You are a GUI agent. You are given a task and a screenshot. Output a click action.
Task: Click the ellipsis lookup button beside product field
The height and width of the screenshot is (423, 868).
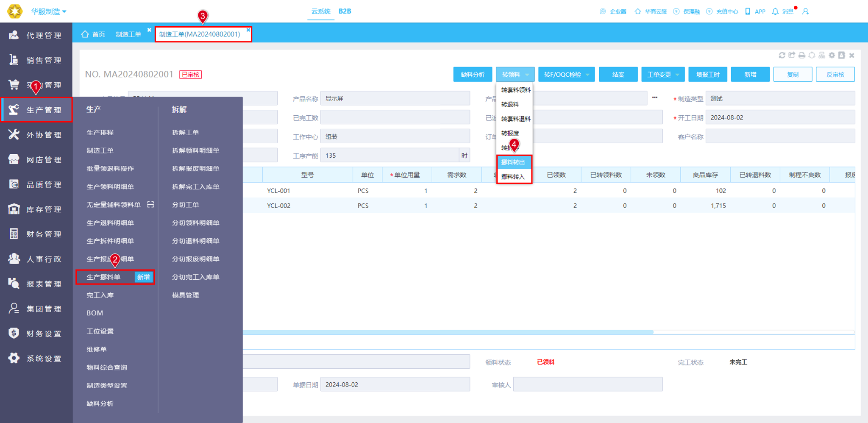click(655, 97)
